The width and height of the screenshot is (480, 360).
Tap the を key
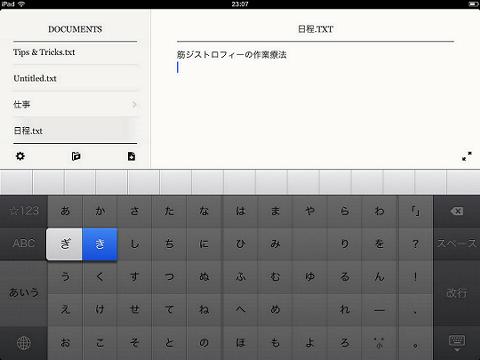click(379, 244)
